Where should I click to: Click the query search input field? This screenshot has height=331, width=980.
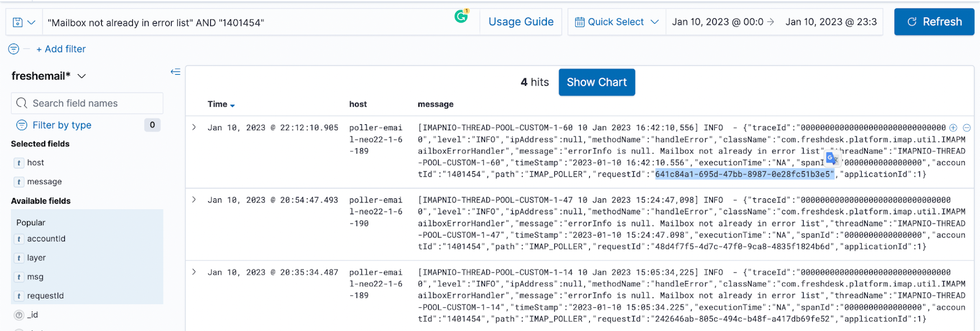click(x=248, y=23)
